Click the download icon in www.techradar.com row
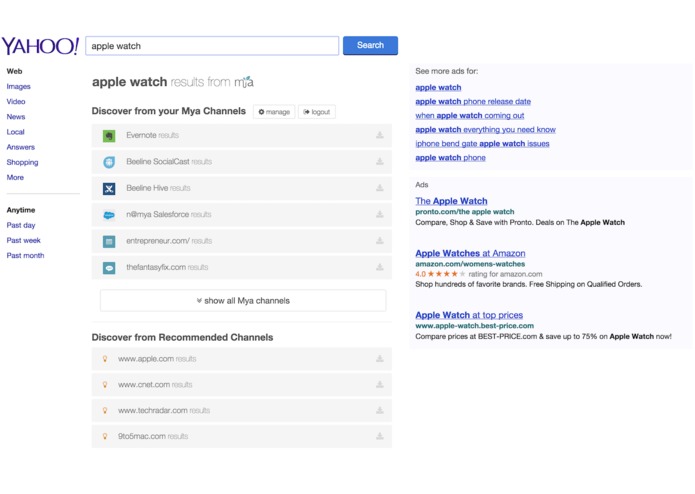Image resolution: width=695 pixels, height=494 pixels. pyautogui.click(x=380, y=410)
